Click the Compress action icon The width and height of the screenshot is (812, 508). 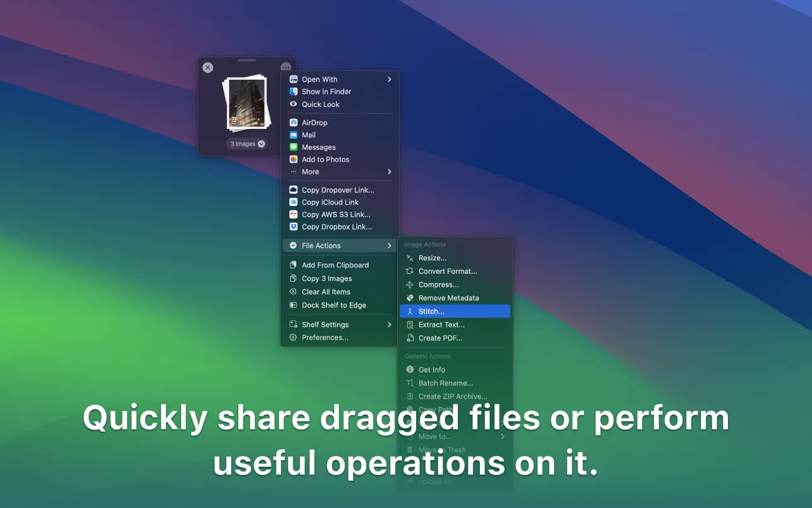click(410, 284)
